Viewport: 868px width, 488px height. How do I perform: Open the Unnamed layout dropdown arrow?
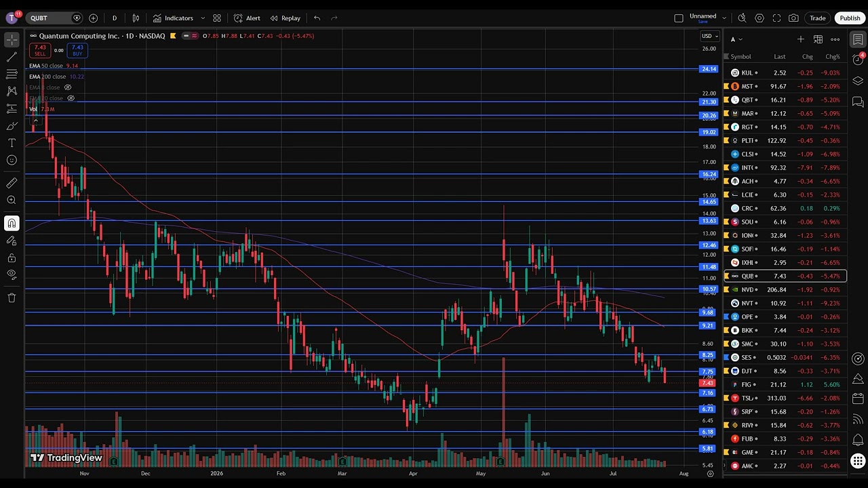pyautogui.click(x=724, y=18)
